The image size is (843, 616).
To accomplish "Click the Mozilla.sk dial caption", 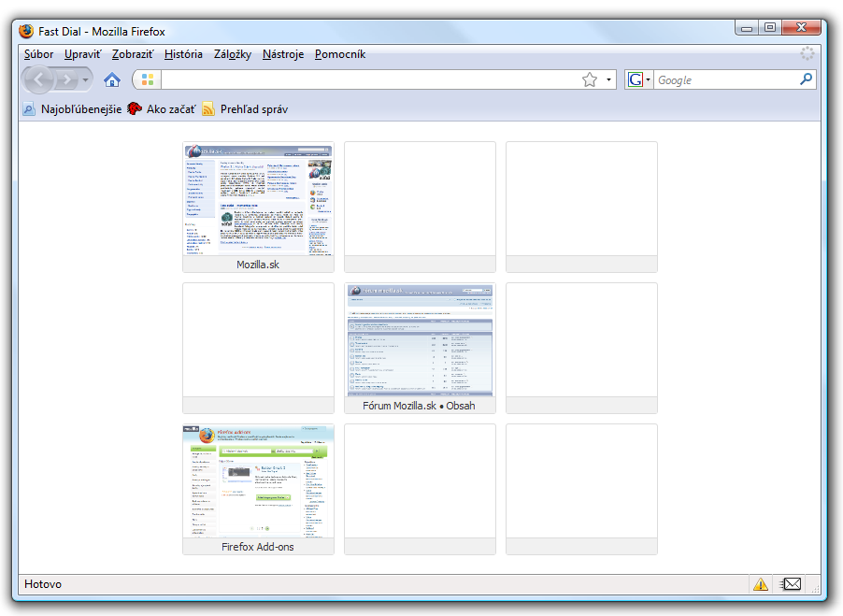I will click(x=258, y=265).
